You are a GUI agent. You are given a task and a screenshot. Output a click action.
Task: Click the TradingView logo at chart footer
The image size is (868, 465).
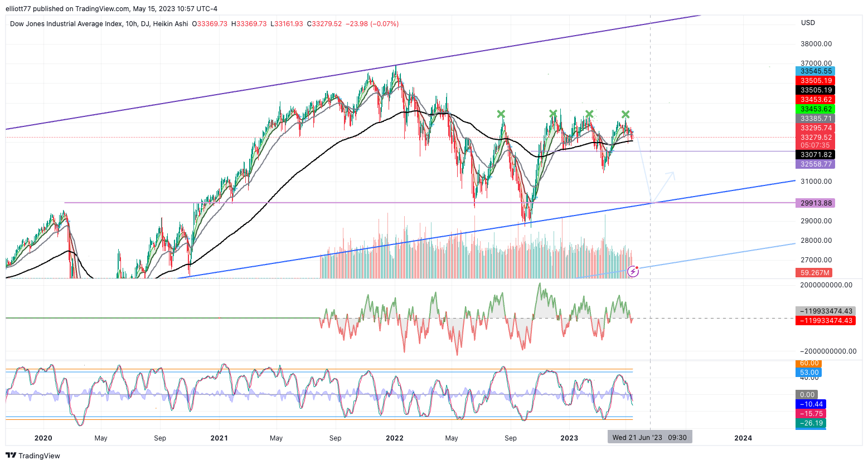(33, 456)
